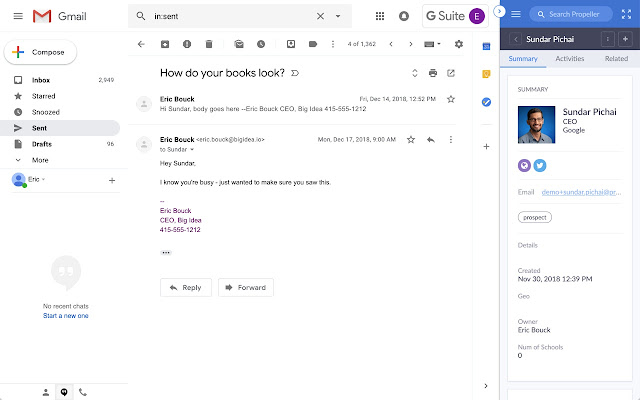640x400 pixels.
Task: Delete the conversation with trash icon
Action: click(209, 44)
